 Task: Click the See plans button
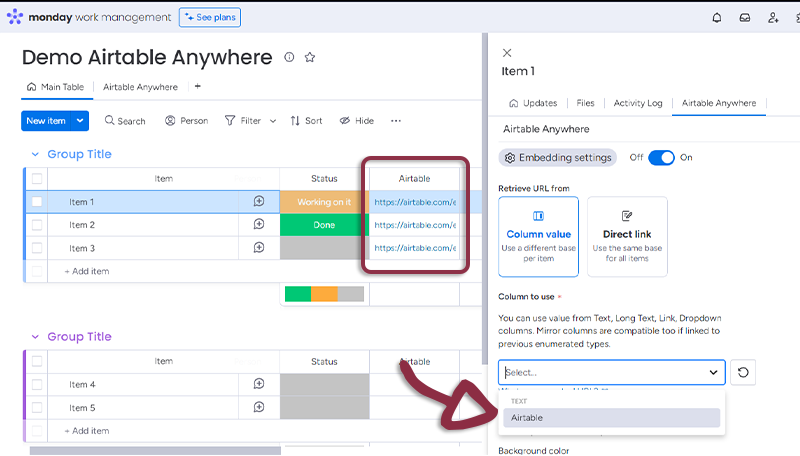pyautogui.click(x=209, y=17)
